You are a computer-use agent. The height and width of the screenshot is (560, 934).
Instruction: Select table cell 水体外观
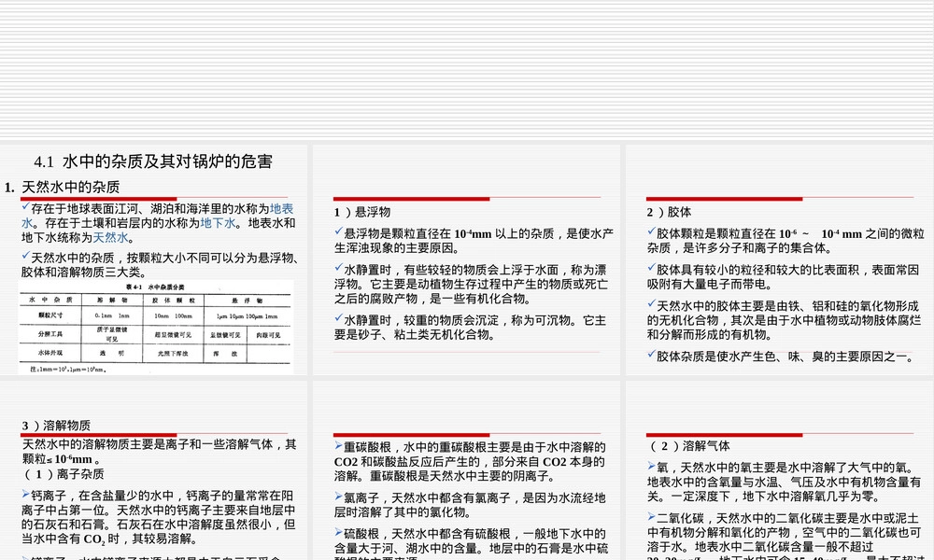(x=50, y=353)
